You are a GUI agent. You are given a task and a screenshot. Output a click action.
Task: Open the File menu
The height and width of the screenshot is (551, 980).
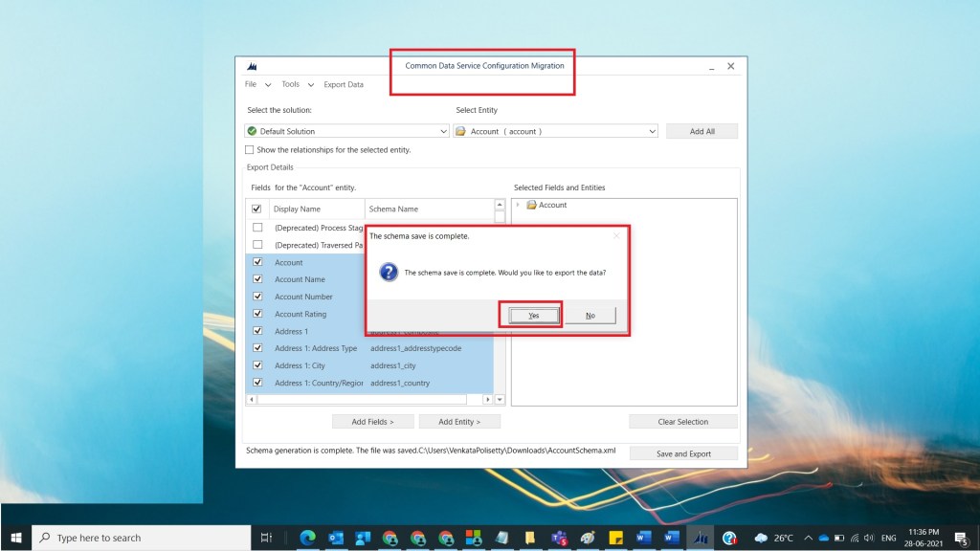pyautogui.click(x=251, y=84)
